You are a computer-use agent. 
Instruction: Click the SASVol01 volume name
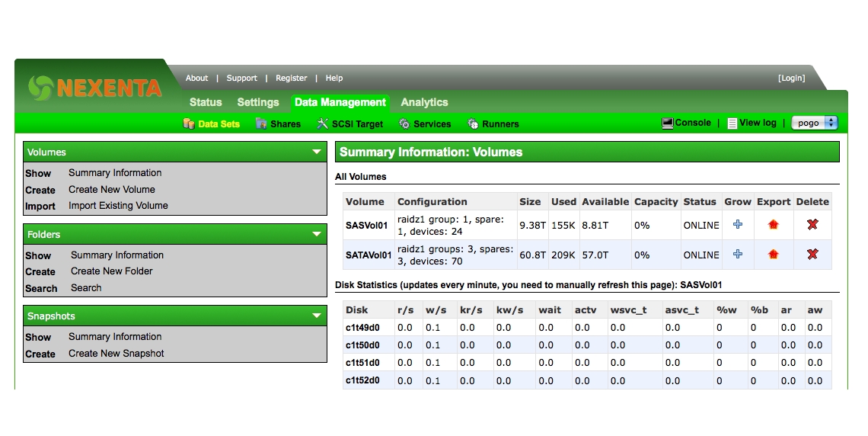(366, 226)
